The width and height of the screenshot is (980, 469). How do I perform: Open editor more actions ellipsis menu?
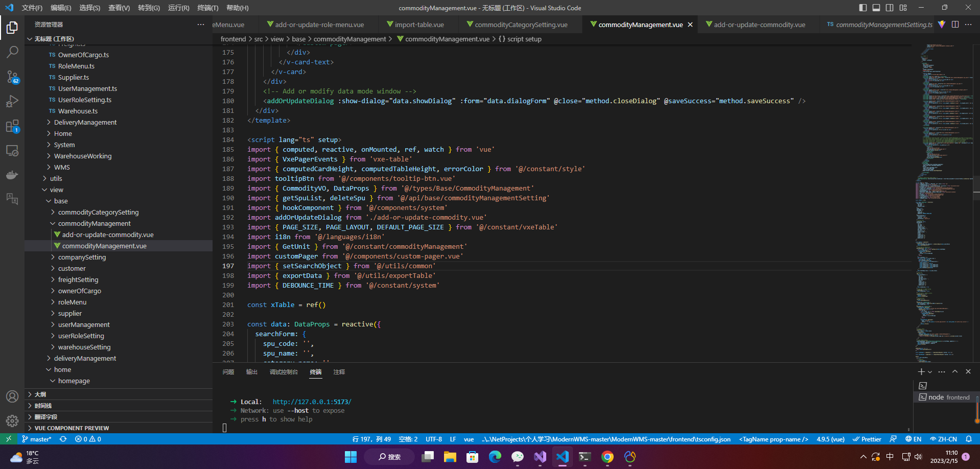[968, 25]
